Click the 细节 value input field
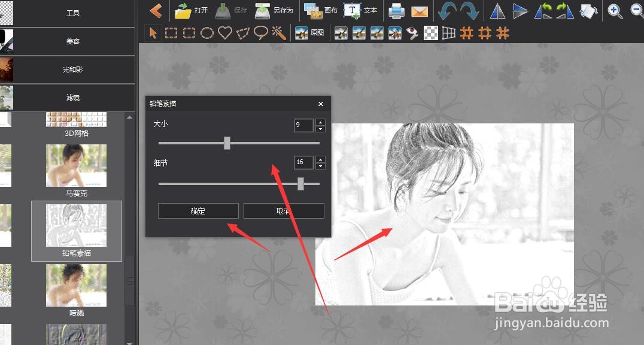Viewport: 644px width, 345px height. pyautogui.click(x=303, y=162)
